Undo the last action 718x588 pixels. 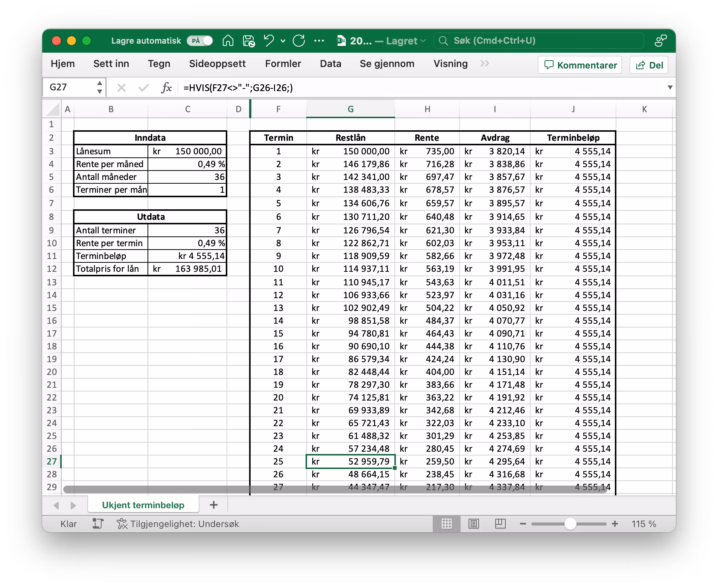tap(269, 41)
